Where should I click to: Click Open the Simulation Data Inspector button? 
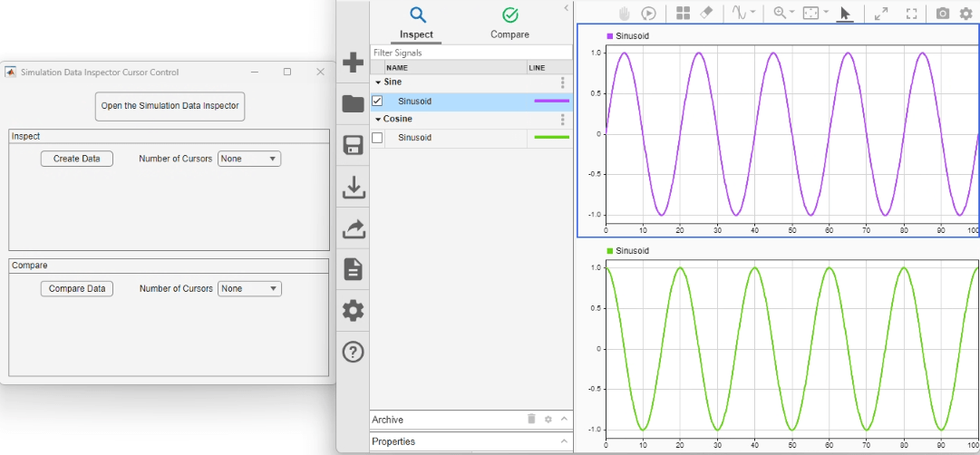[170, 106]
